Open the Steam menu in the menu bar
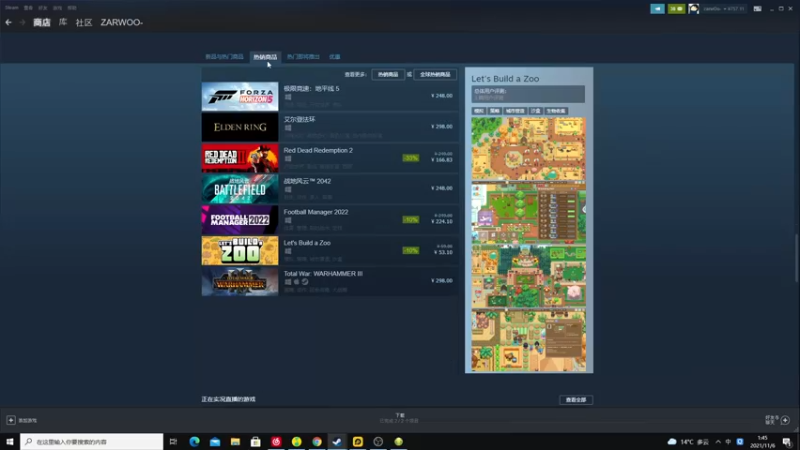This screenshot has width=800, height=450. point(11,8)
